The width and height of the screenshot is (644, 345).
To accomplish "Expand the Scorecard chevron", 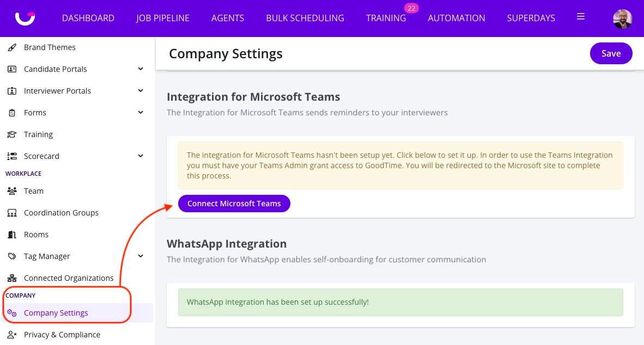I will point(141,156).
